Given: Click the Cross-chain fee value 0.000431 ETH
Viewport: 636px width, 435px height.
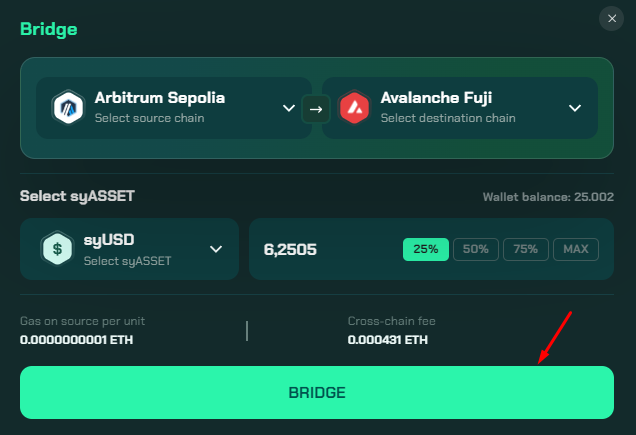Looking at the screenshot, I should [387, 340].
